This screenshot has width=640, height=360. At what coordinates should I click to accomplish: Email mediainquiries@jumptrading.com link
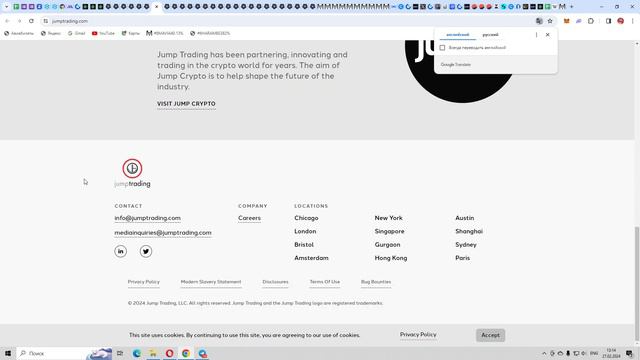tap(163, 232)
